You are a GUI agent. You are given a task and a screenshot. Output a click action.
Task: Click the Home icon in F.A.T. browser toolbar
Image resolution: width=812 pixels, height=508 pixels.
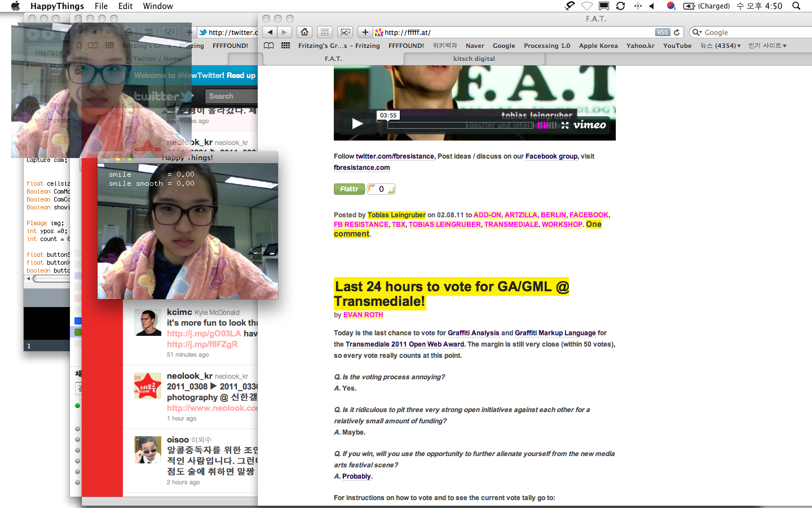(x=304, y=32)
